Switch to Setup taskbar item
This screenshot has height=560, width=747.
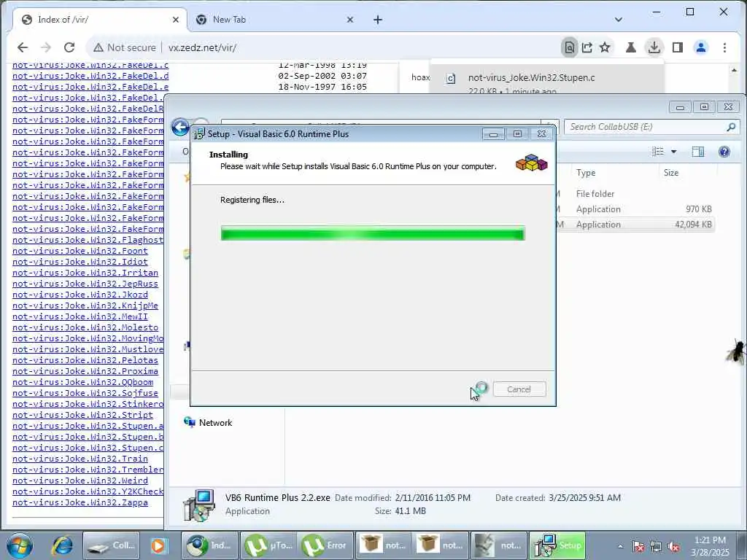558,545
